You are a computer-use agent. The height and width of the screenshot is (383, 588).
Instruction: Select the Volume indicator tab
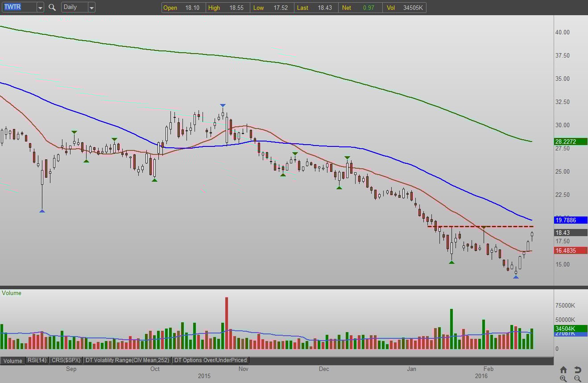[x=12, y=361]
